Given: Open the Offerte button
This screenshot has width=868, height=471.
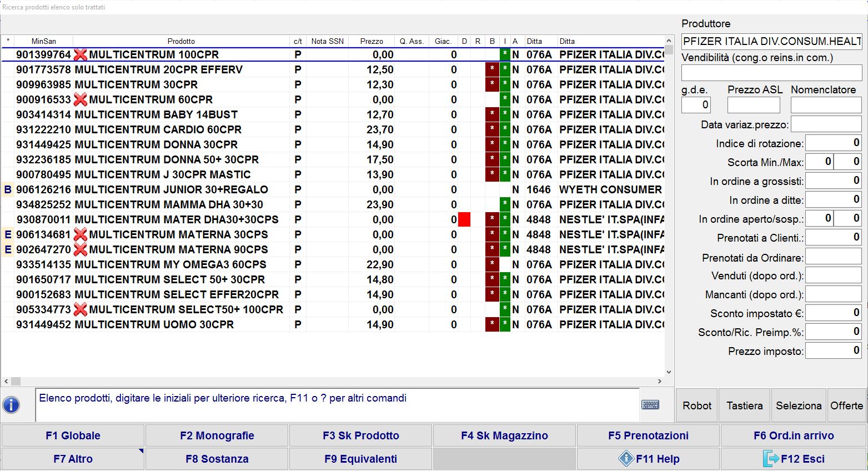Looking at the screenshot, I should point(846,405).
